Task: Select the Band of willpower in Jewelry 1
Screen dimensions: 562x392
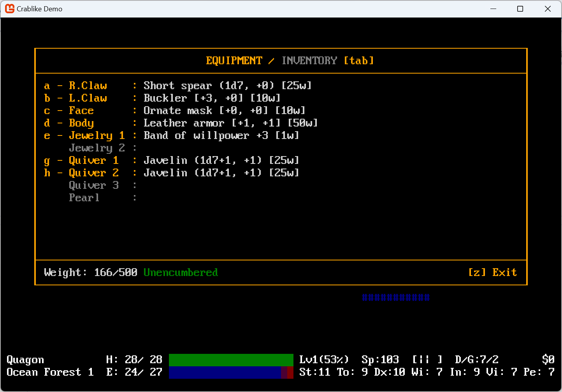Action: coord(221,135)
